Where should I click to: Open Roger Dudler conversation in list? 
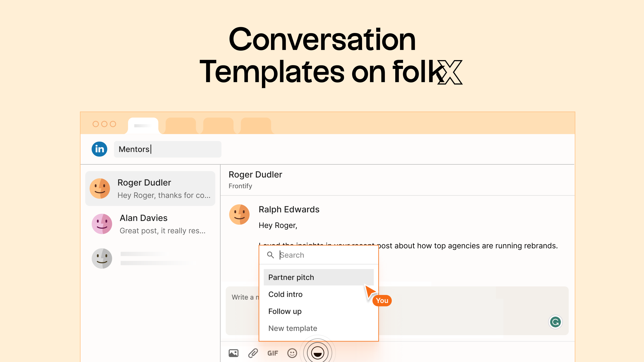[x=150, y=189]
